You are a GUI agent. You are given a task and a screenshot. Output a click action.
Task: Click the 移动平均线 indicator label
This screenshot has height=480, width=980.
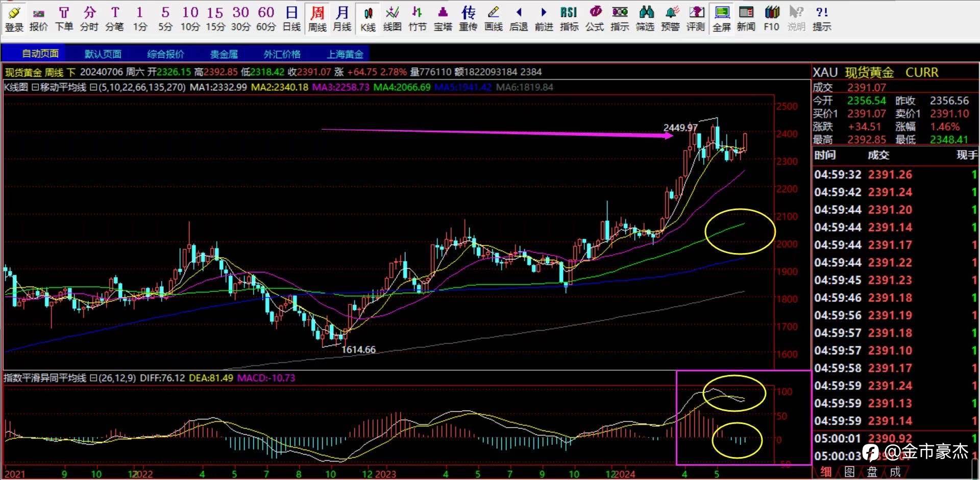tap(63, 87)
